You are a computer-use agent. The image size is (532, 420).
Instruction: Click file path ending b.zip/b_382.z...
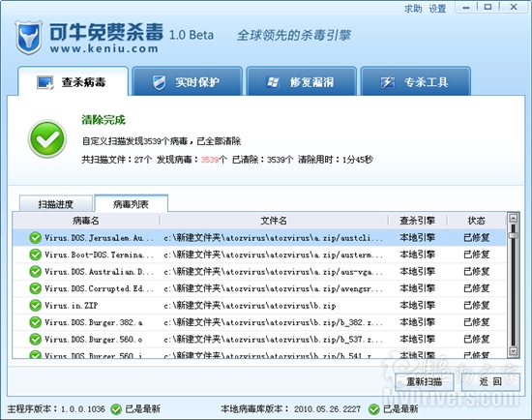tap(273, 322)
